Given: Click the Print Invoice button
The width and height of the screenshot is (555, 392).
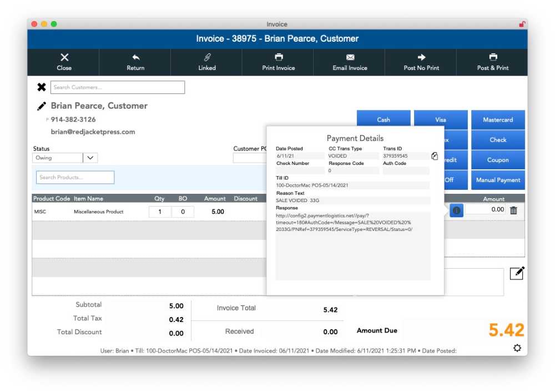Looking at the screenshot, I should pyautogui.click(x=278, y=62).
